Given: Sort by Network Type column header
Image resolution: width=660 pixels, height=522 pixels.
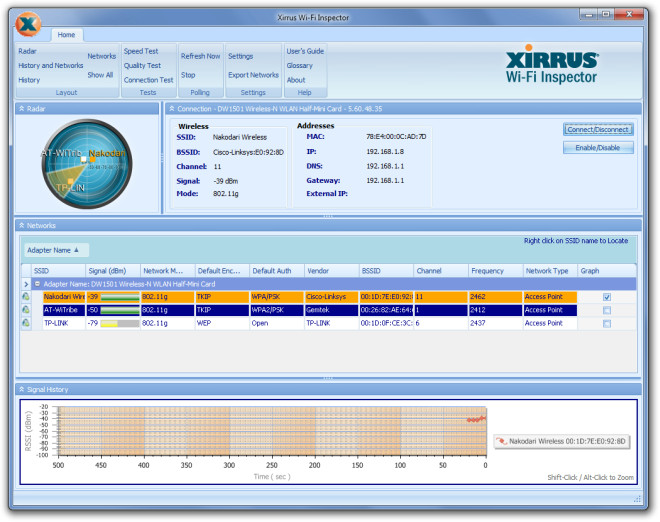Looking at the screenshot, I should coord(551,271).
